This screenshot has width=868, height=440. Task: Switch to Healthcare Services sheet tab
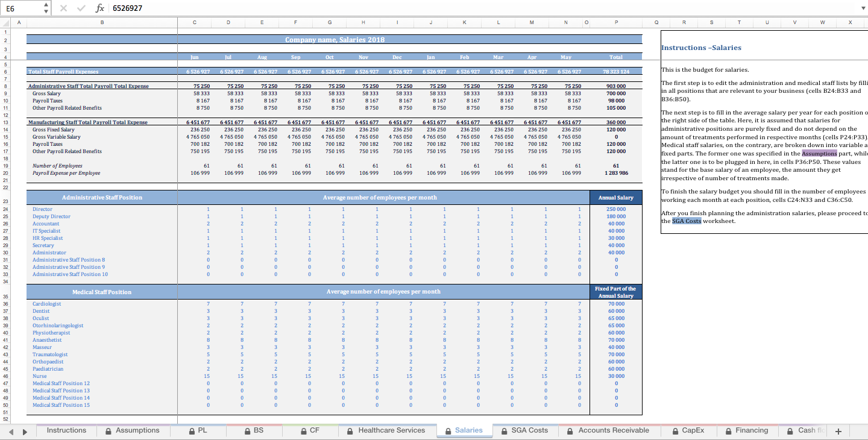386,430
